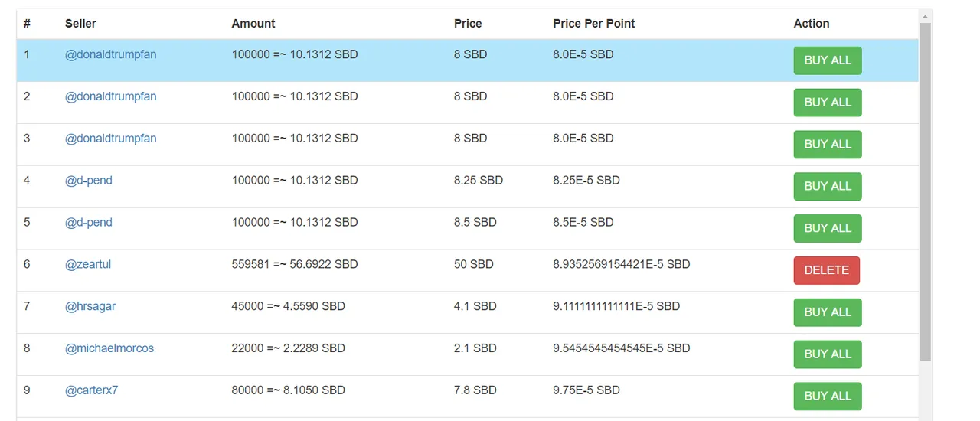Viewport: 980px width, 421px height.
Task: Click the Amount column header
Action: coord(253,24)
